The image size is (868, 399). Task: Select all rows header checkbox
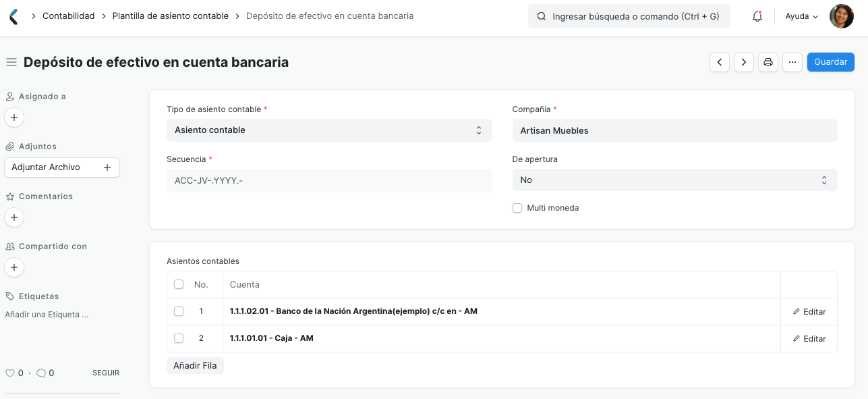(x=179, y=285)
